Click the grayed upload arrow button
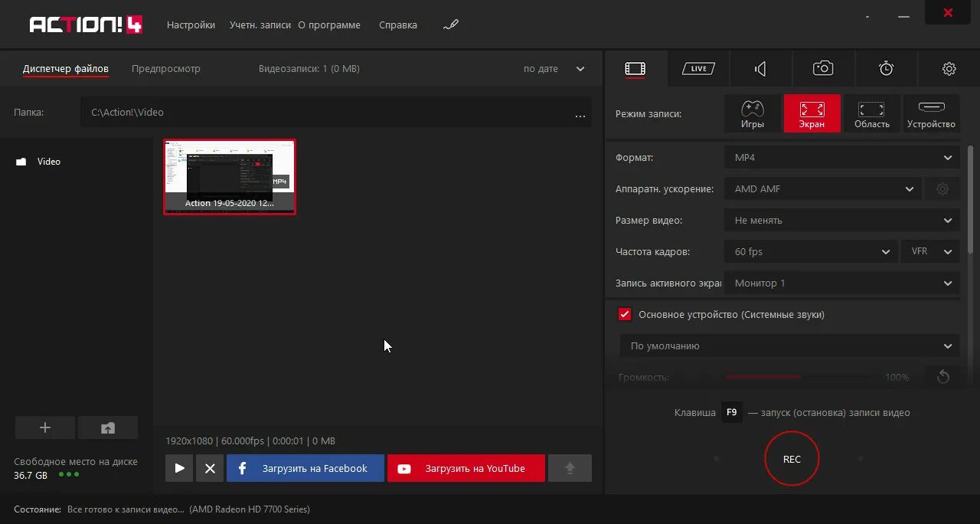The height and width of the screenshot is (524, 980). (x=570, y=468)
